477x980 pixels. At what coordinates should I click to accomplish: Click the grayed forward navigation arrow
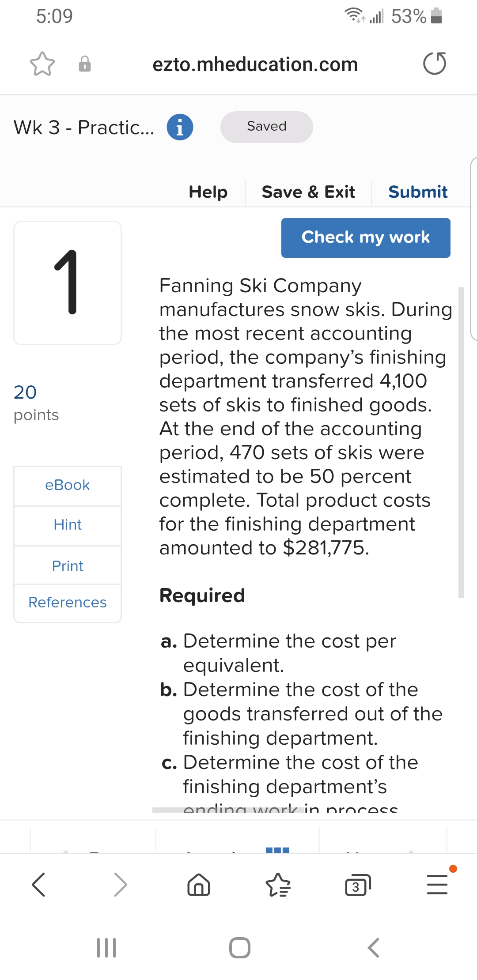click(119, 885)
